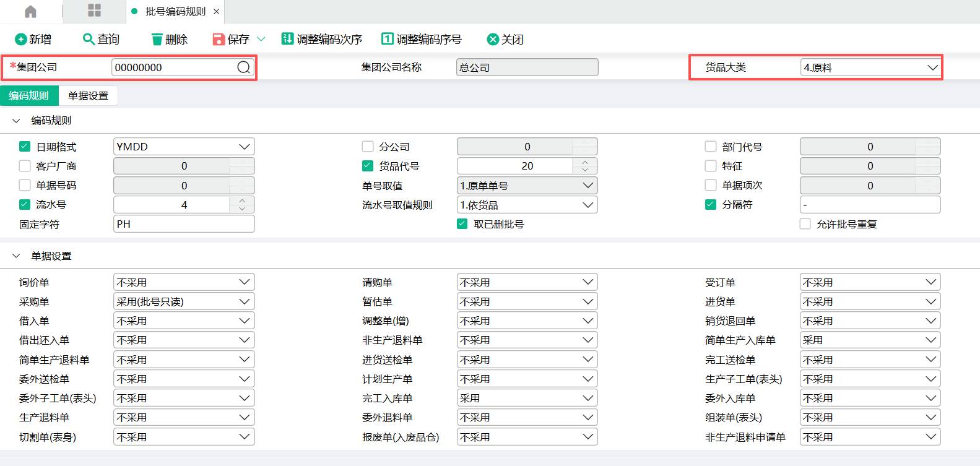
Task: Click 调整编码序号 number icon
Action: click(388, 39)
